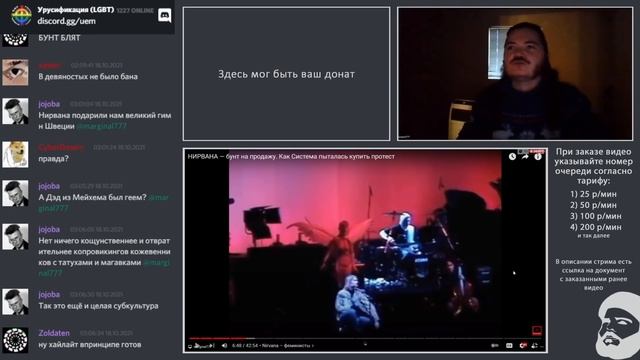Mute the video with the speaker icon
Image resolution: width=640 pixels, height=360 pixels.
(x=224, y=346)
